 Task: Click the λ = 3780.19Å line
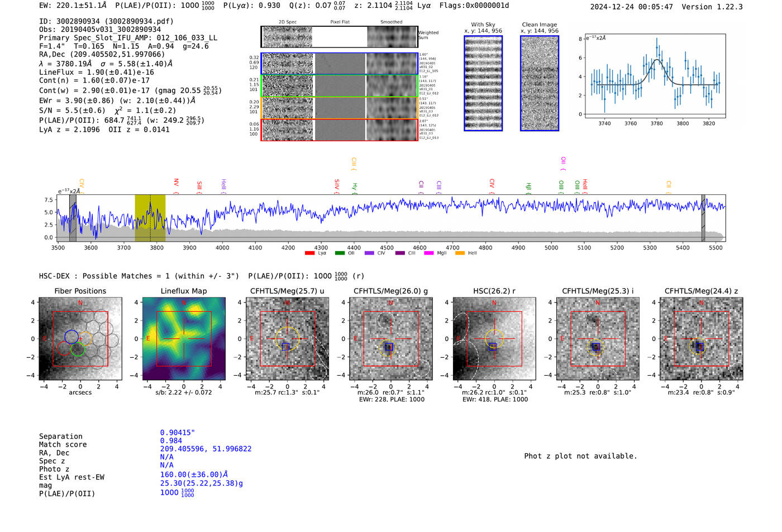coord(106,64)
